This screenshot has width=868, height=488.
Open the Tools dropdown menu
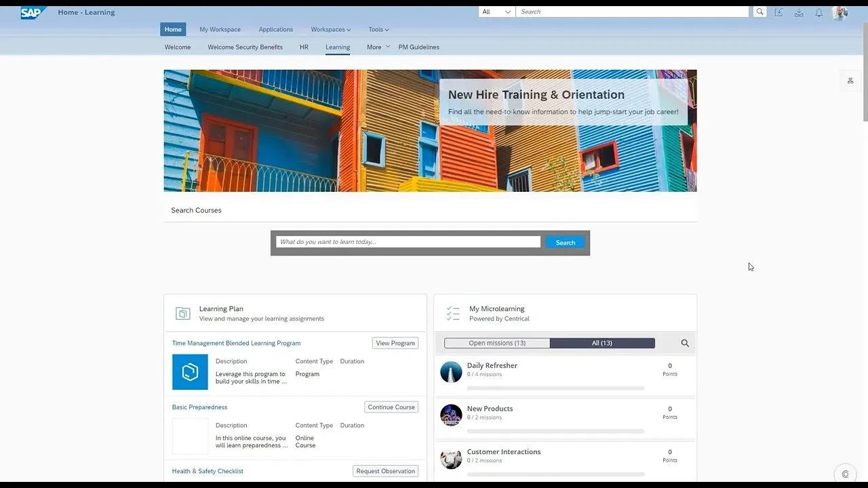[x=378, y=30]
